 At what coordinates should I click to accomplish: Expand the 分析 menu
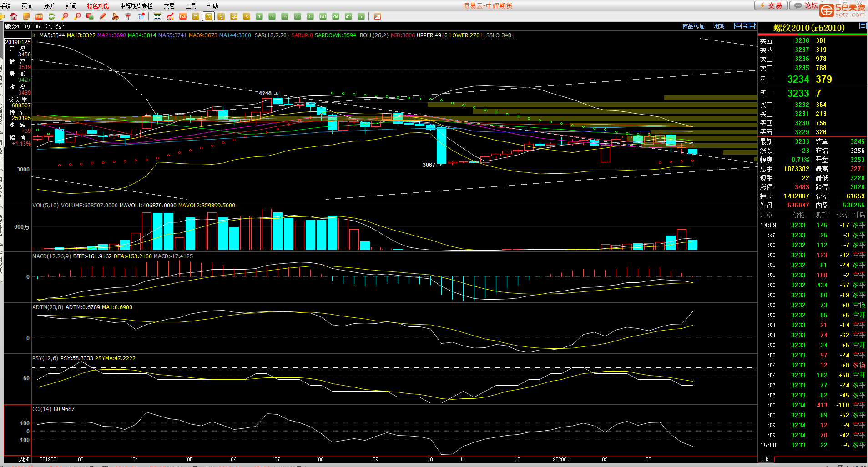49,6
